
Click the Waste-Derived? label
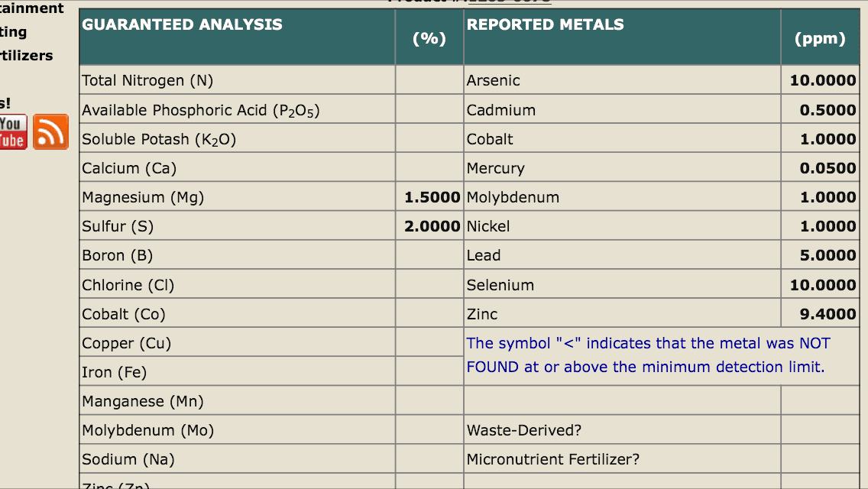click(x=523, y=430)
